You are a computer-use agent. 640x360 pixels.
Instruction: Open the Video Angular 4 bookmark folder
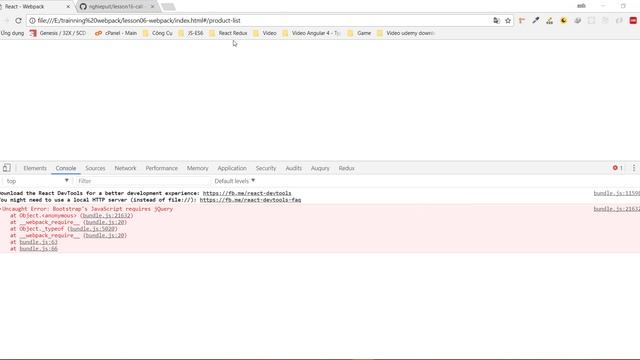311,33
